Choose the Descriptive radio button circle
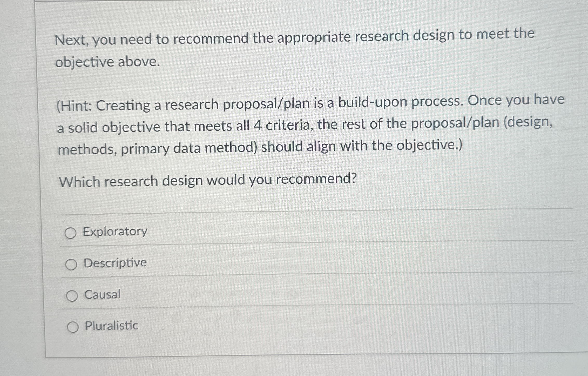 (x=71, y=265)
